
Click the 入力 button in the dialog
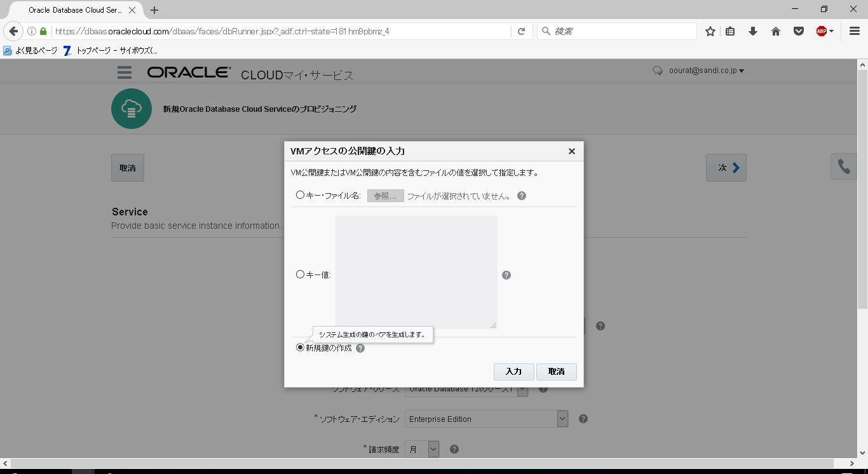click(x=514, y=372)
